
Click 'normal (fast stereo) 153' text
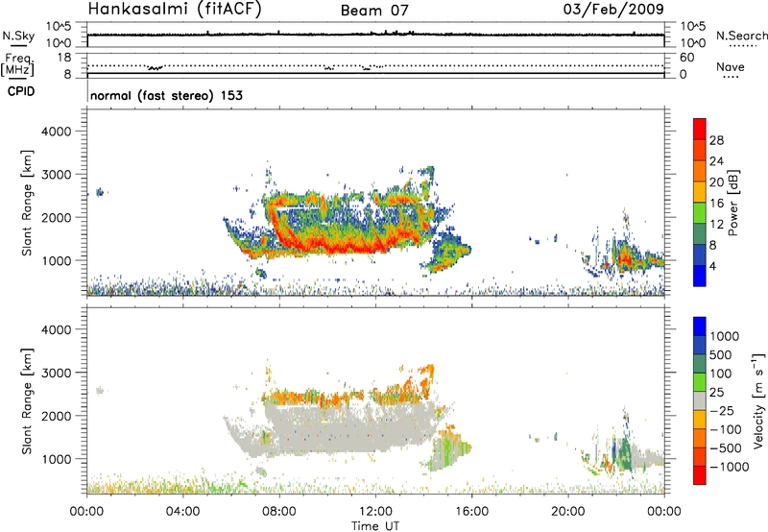click(x=166, y=95)
